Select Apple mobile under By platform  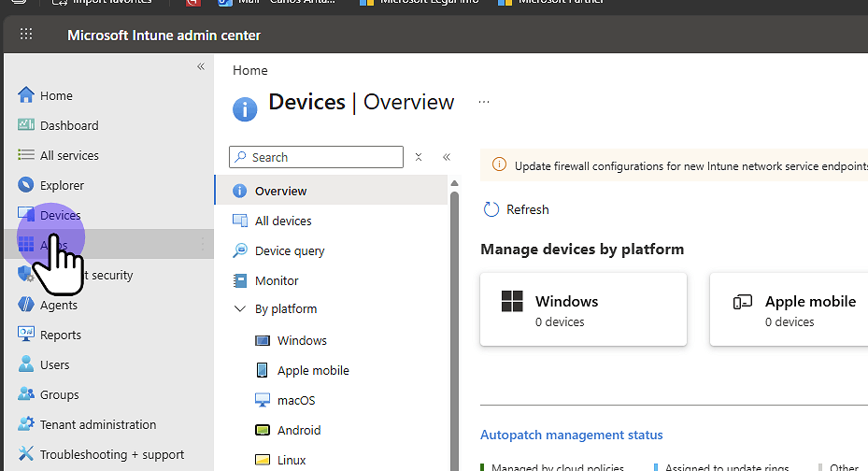point(313,370)
